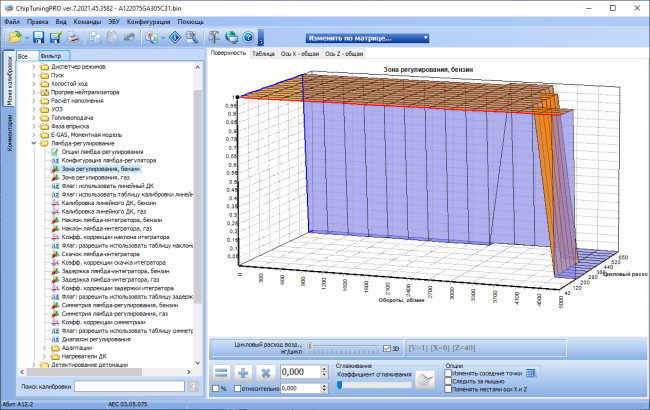650x410 pixels.
Task: Enable 'Изменять соседние точки' checkbox
Action: [x=448, y=373]
